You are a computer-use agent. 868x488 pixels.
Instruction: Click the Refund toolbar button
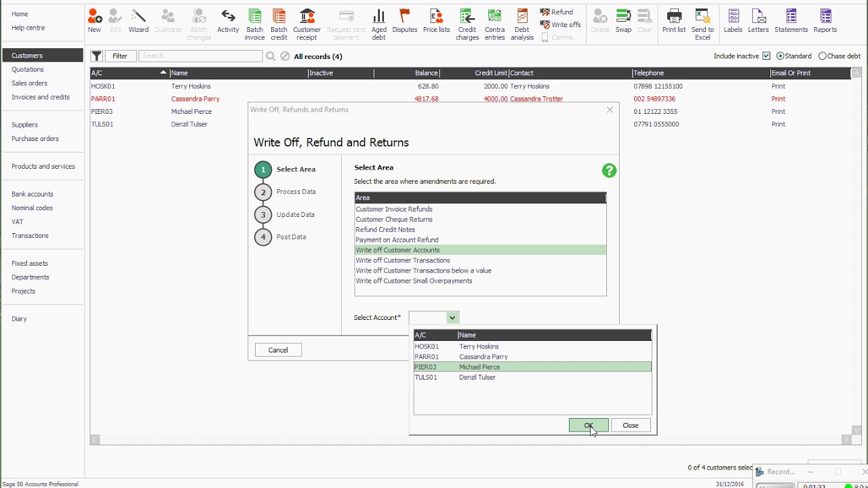(x=557, y=12)
